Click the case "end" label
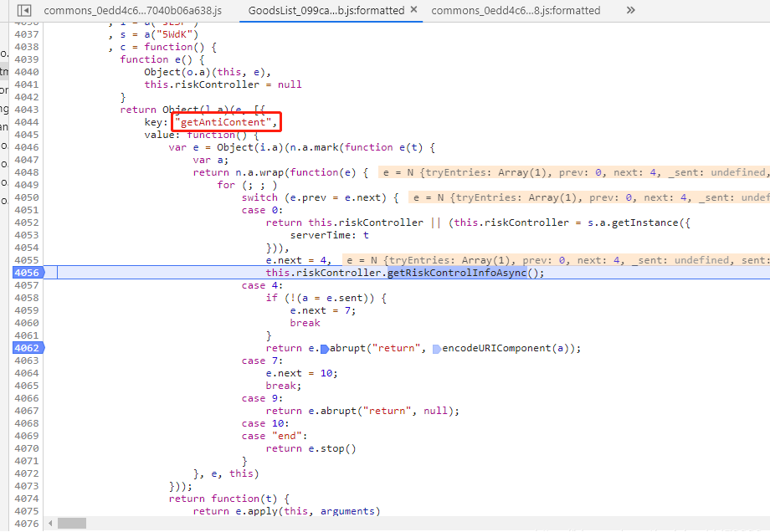Viewport: 770px width, 532px height. (x=274, y=436)
